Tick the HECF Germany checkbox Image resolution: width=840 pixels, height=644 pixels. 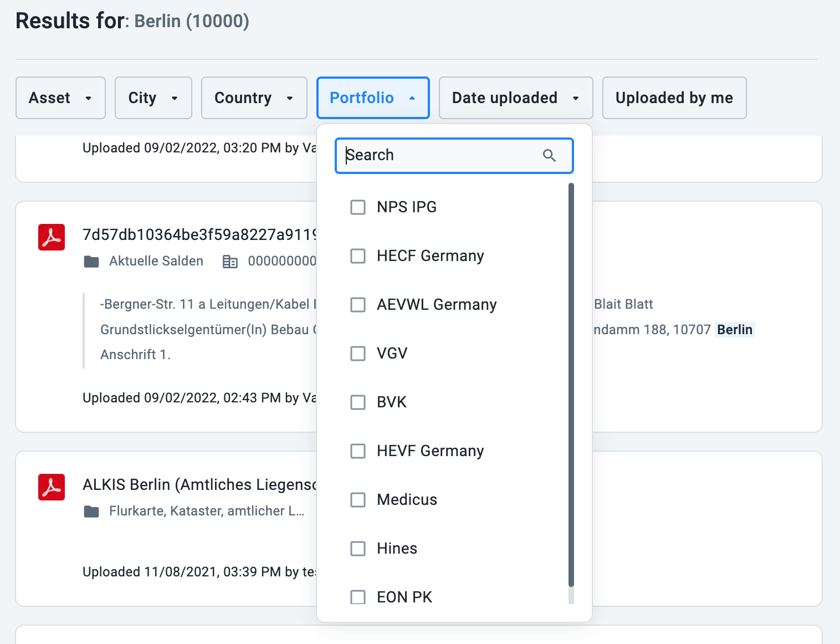tap(358, 256)
